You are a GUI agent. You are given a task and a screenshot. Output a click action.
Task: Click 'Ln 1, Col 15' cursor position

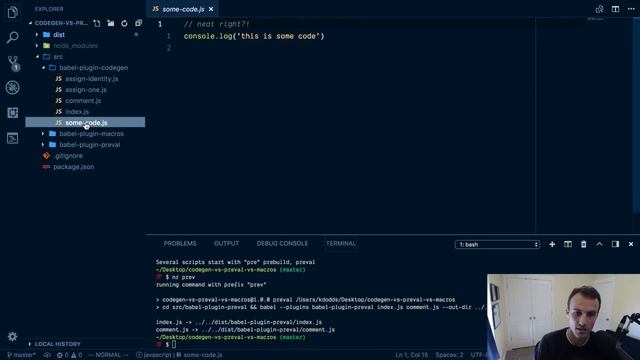411,355
